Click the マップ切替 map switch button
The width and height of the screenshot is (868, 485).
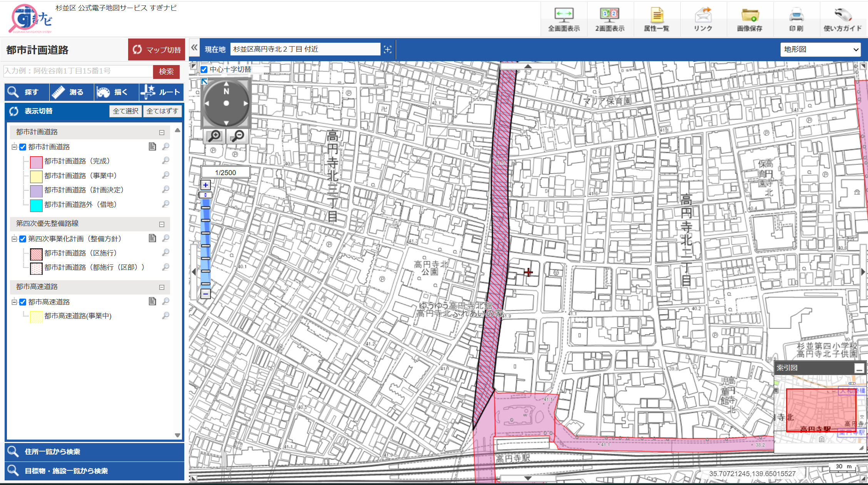click(157, 50)
